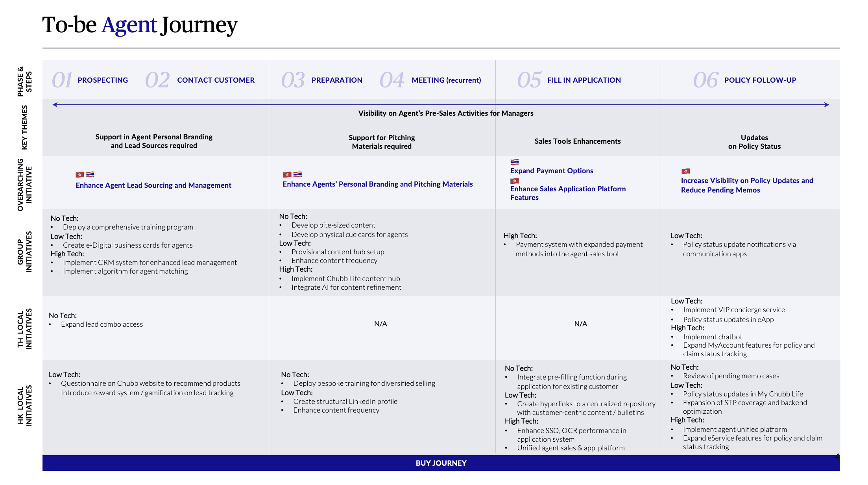The image size is (868, 485).
Task: Click Hong Kong flag above Increase Visibility on Policy Updates
Action: point(685,171)
